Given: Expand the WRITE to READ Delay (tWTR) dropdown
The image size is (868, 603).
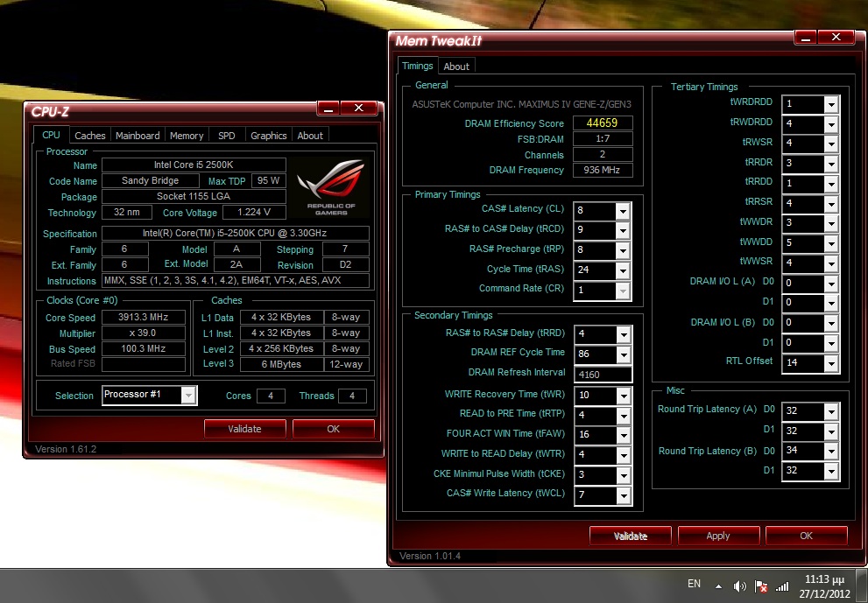Looking at the screenshot, I should 624,455.
